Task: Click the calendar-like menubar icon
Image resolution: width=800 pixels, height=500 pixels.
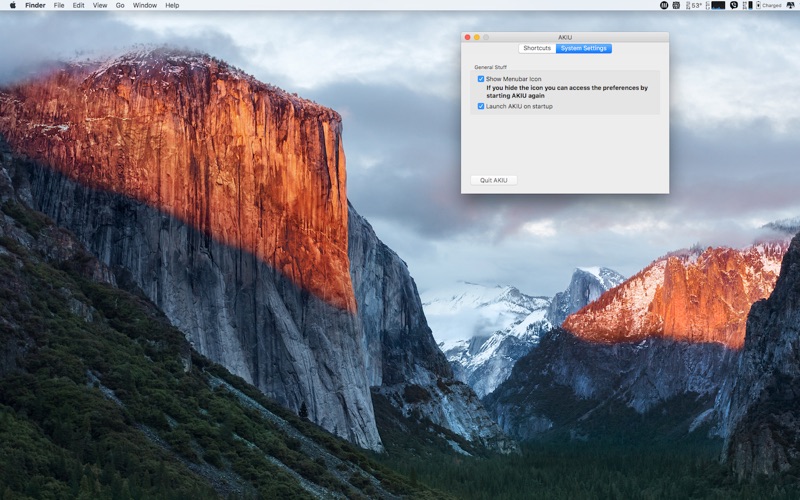Action: tap(676, 5)
